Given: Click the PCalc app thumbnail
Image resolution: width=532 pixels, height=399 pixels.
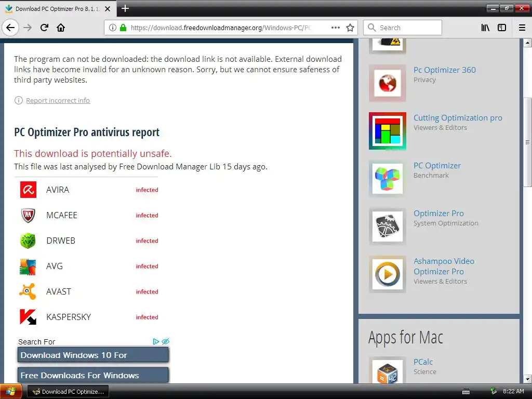Looking at the screenshot, I should [x=388, y=370].
